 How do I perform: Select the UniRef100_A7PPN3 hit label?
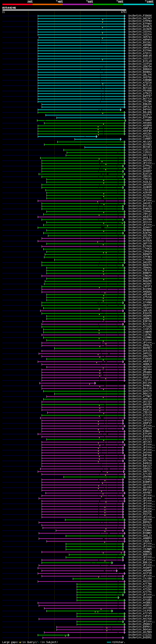coord(140,21)
